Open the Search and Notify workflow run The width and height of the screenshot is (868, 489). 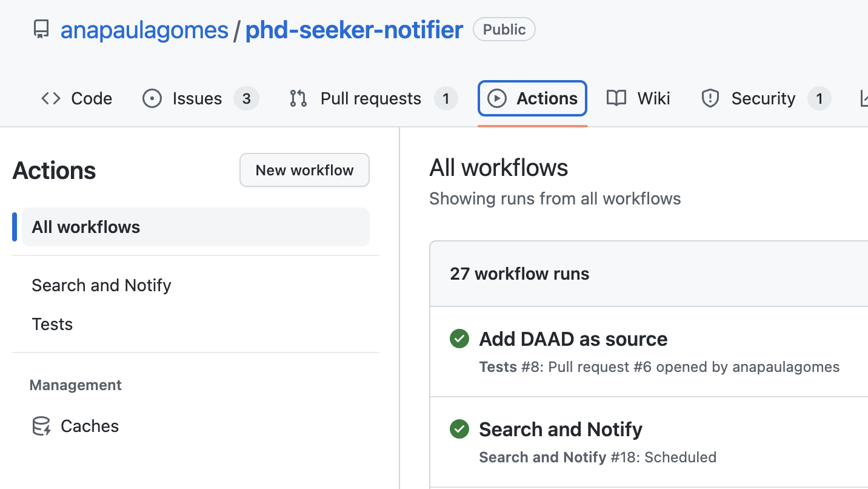click(x=561, y=429)
